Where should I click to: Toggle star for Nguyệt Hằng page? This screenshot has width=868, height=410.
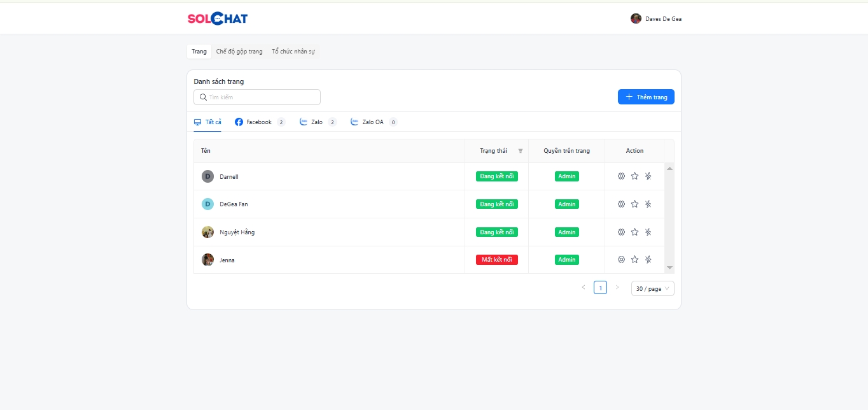(x=634, y=232)
